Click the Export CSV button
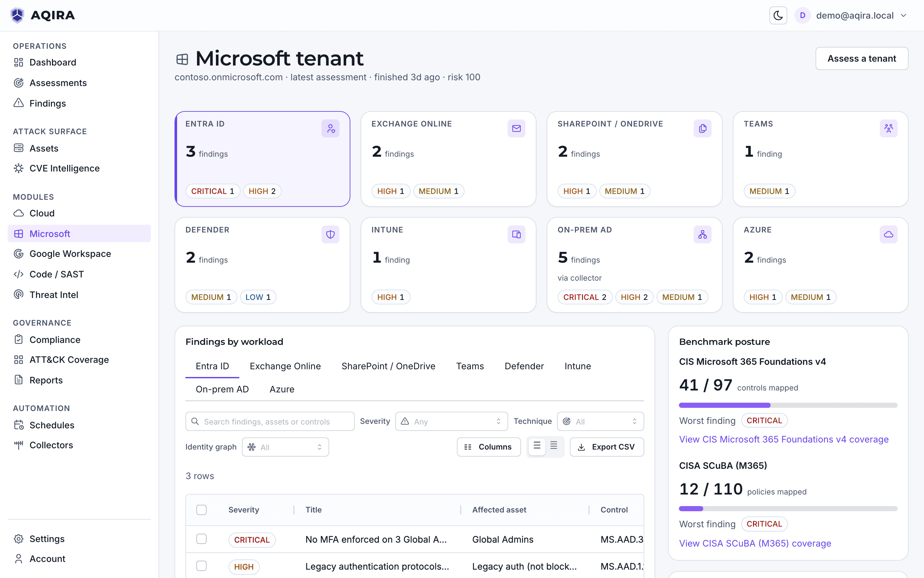Viewport: 924px width, 578px height. pos(607,447)
